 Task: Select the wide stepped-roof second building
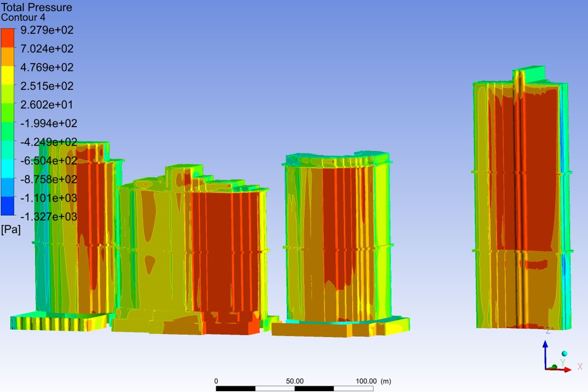click(191, 251)
